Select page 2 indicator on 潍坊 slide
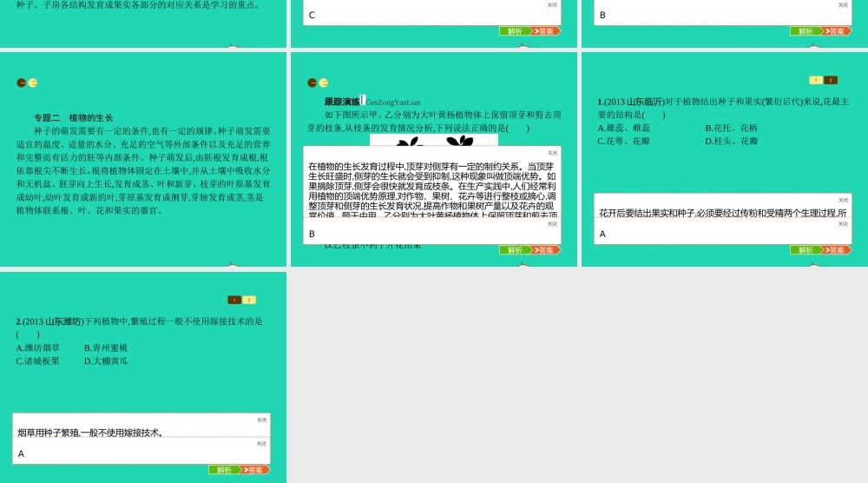The width and height of the screenshot is (868, 483). tap(249, 300)
